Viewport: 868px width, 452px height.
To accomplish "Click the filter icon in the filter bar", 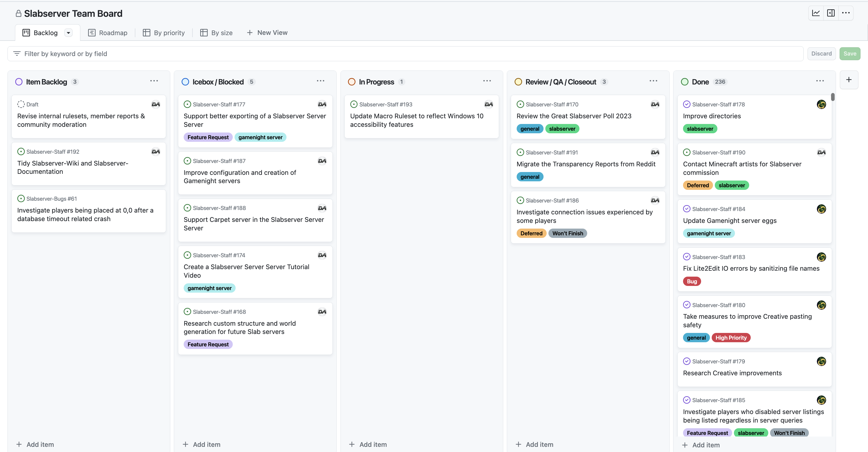I will pos(17,53).
